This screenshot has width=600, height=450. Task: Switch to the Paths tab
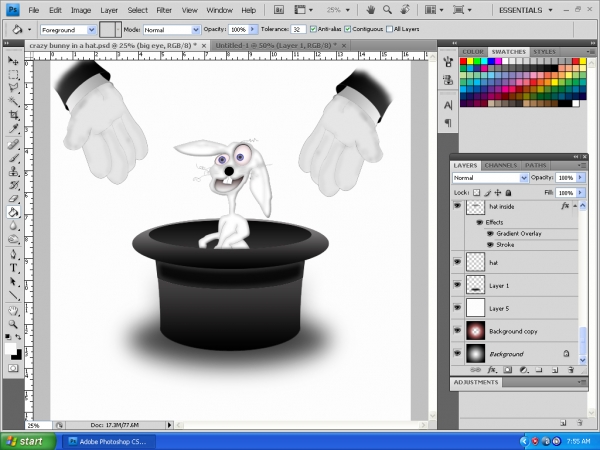(x=535, y=165)
